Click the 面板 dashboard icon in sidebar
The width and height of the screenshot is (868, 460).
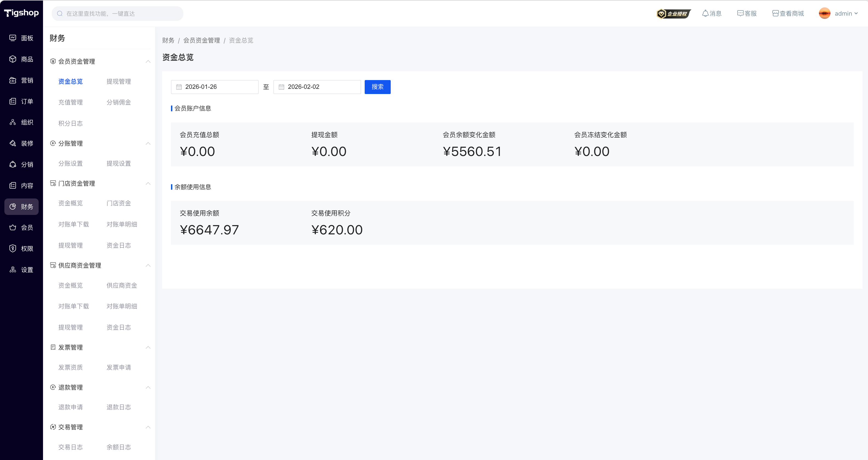pyautogui.click(x=13, y=38)
